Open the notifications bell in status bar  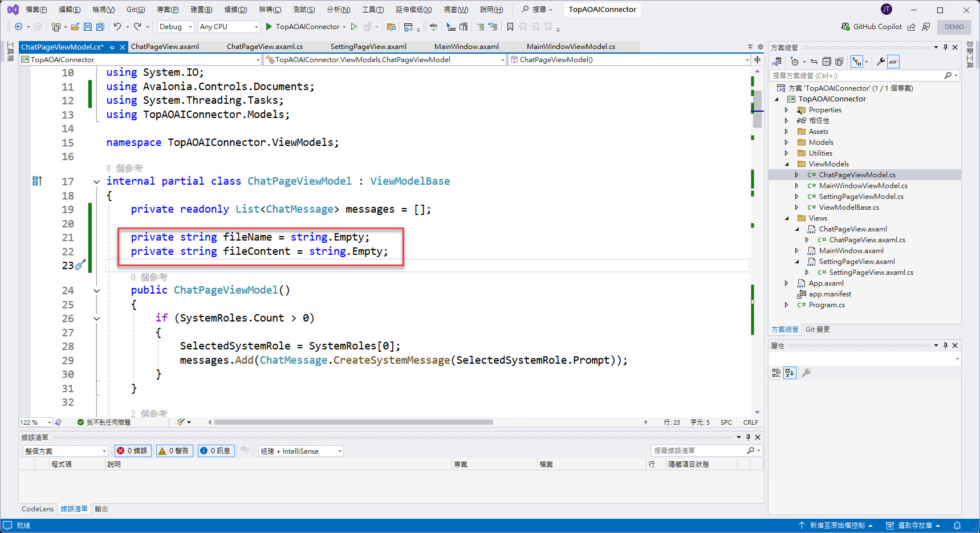click(957, 526)
